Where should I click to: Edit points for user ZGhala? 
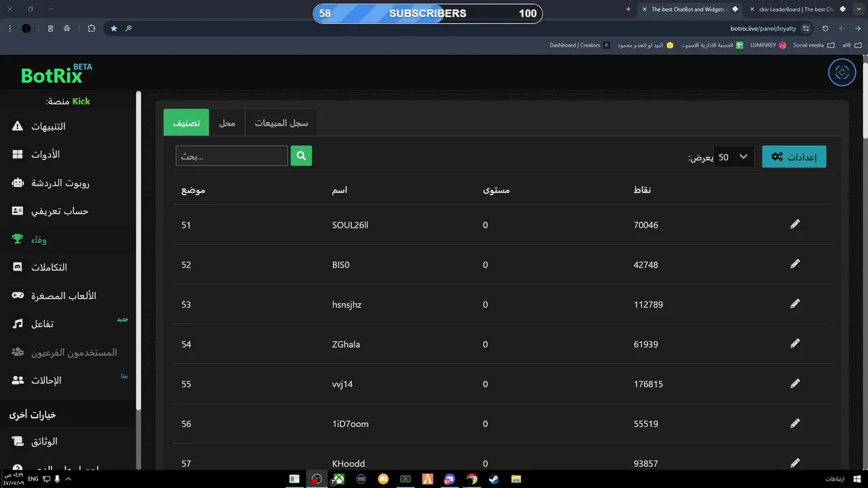(x=795, y=344)
